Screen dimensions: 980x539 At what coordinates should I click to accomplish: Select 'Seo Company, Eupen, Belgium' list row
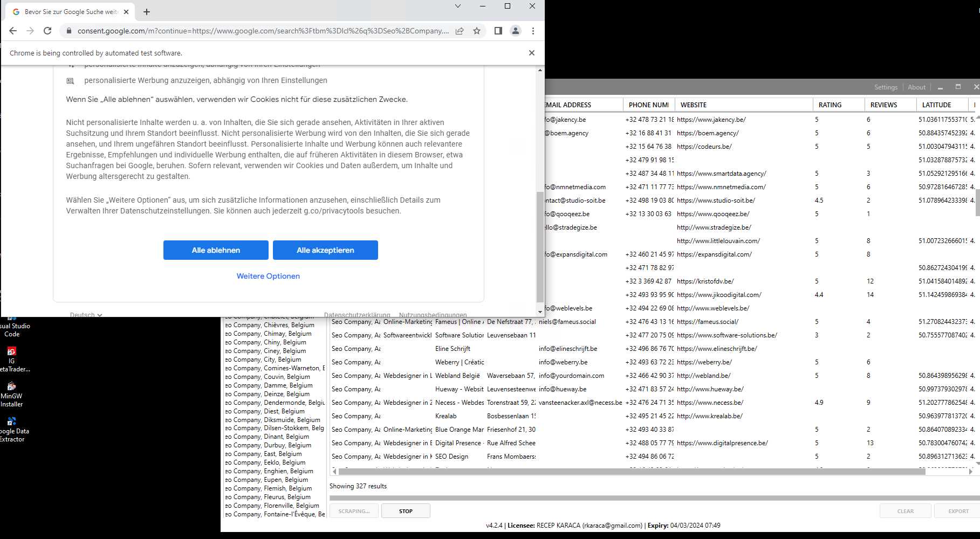pyautogui.click(x=274, y=480)
